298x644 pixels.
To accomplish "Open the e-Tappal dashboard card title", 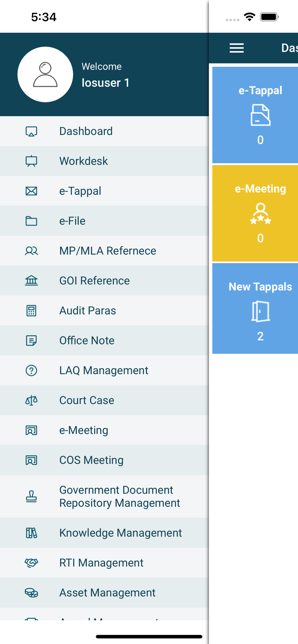I will coord(260,90).
